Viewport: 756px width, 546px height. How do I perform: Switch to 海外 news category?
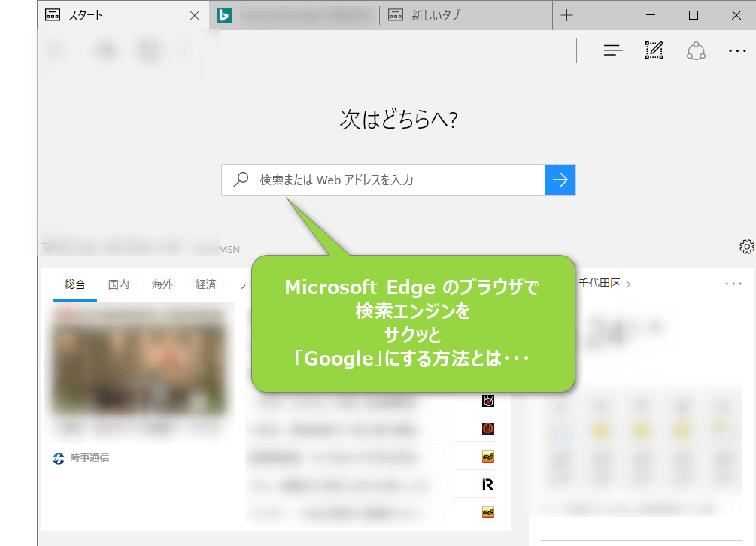click(162, 284)
